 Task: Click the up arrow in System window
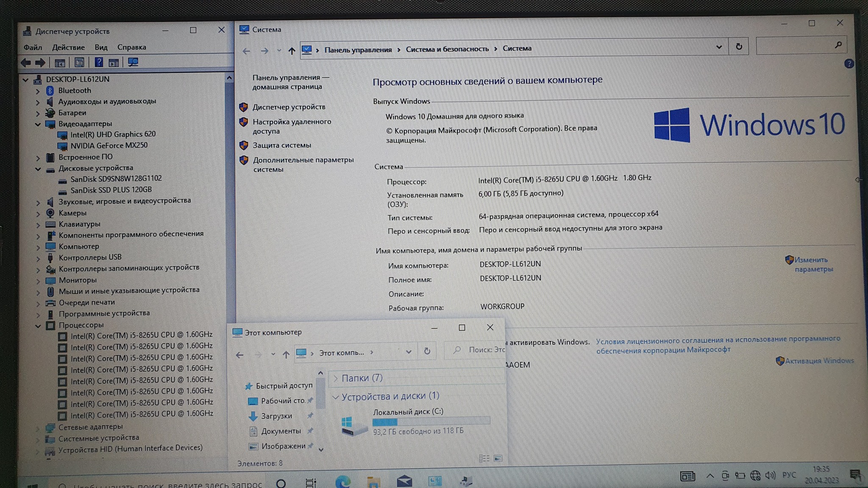click(292, 51)
